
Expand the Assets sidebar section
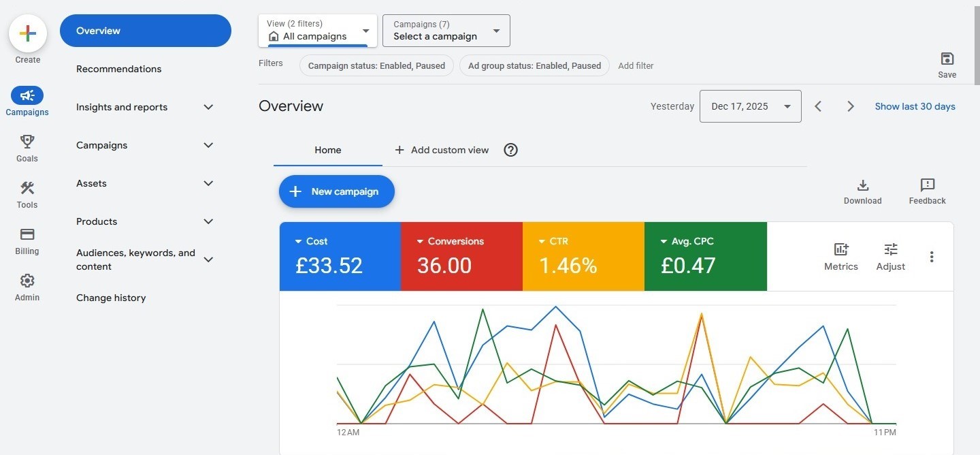208,183
